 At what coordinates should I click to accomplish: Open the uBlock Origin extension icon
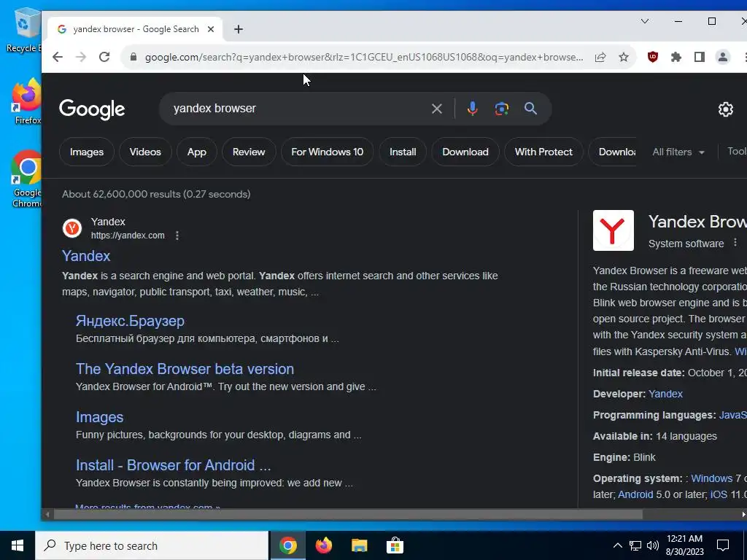pyautogui.click(x=653, y=57)
